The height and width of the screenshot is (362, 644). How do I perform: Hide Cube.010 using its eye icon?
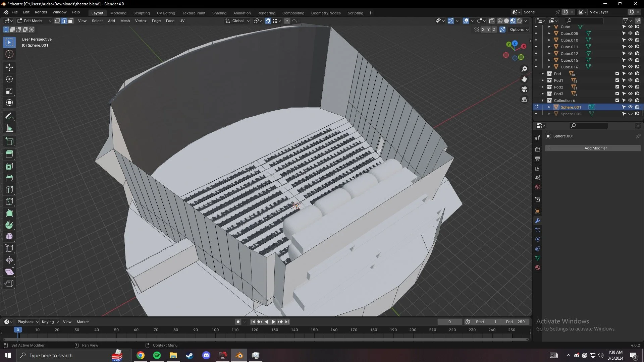[630, 40]
